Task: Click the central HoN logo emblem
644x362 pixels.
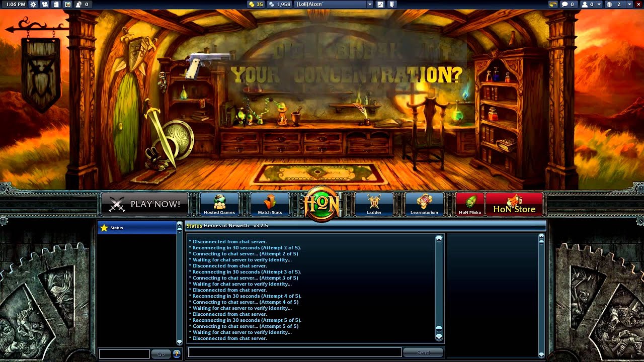Action: pyautogui.click(x=322, y=203)
